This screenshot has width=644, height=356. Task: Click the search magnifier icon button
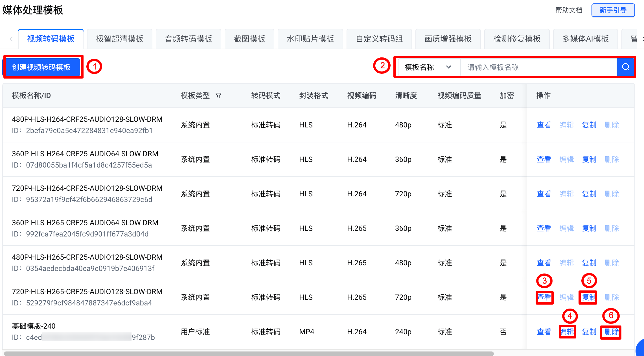coord(625,67)
